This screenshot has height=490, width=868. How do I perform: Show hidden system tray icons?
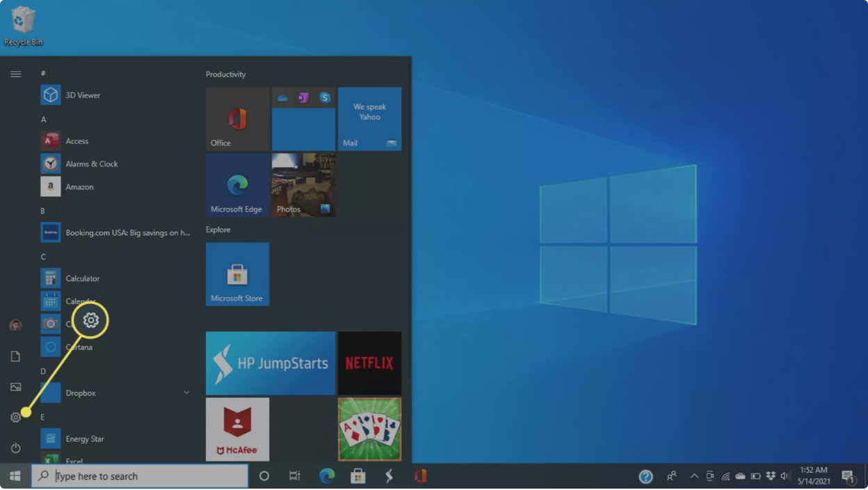pyautogui.click(x=694, y=476)
